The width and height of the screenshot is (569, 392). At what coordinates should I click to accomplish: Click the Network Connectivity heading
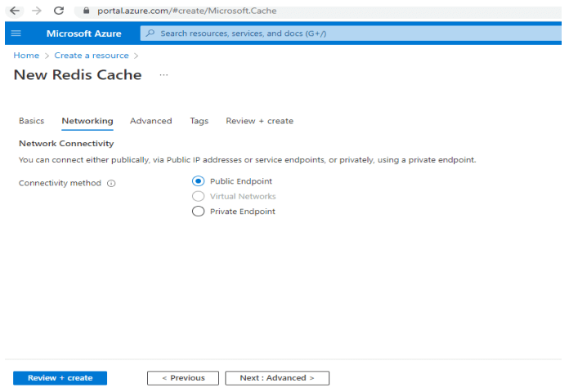pos(66,144)
